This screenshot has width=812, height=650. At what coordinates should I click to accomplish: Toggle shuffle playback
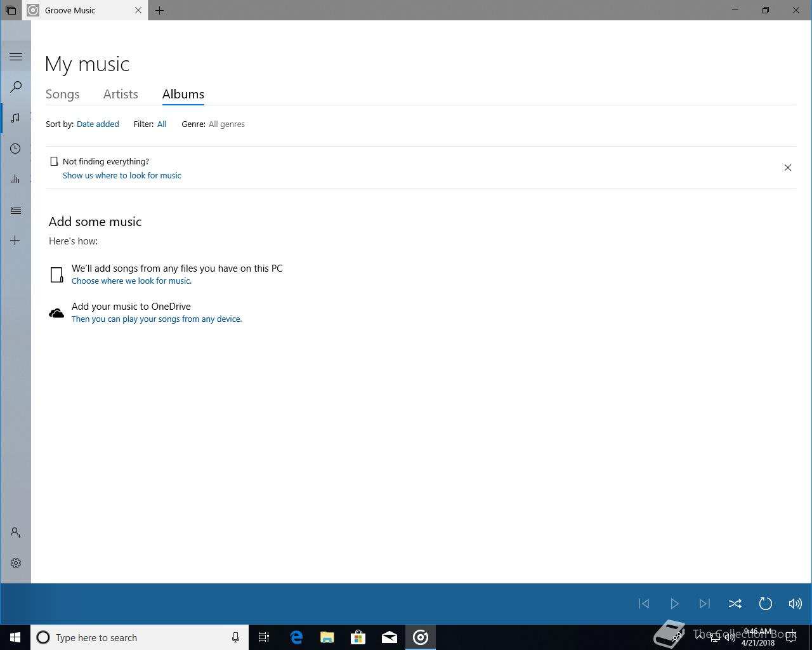pos(735,604)
